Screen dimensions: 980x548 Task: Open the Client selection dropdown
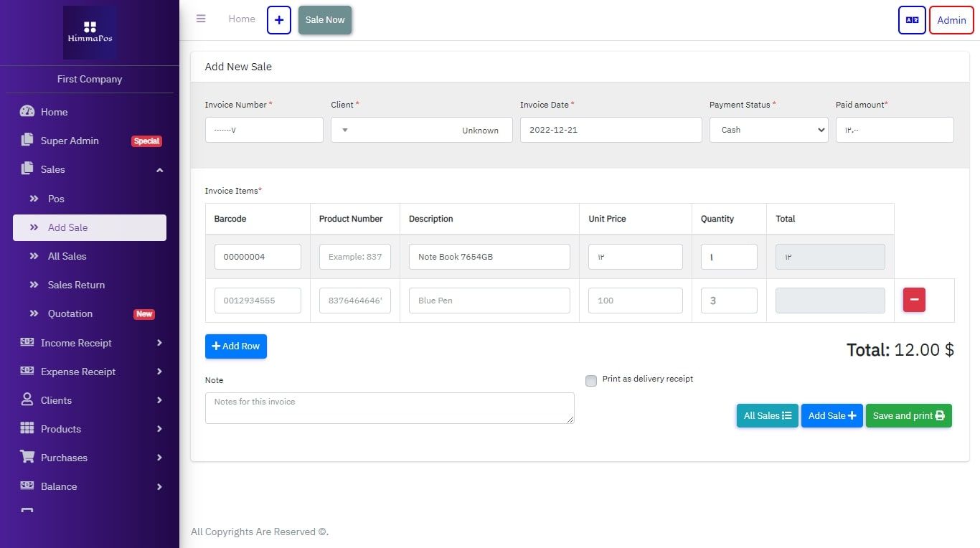[421, 130]
